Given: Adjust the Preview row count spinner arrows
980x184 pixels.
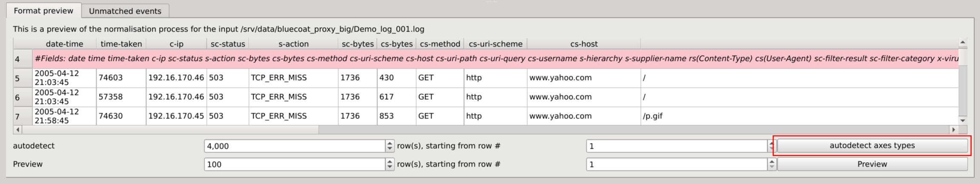Looking at the screenshot, I should 389,164.
